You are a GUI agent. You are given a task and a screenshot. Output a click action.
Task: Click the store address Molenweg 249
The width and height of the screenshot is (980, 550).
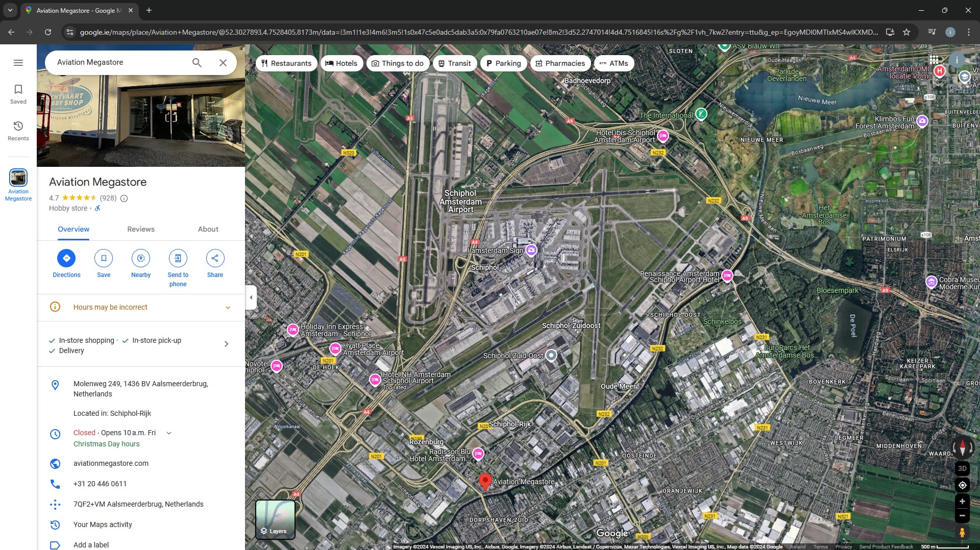point(141,389)
